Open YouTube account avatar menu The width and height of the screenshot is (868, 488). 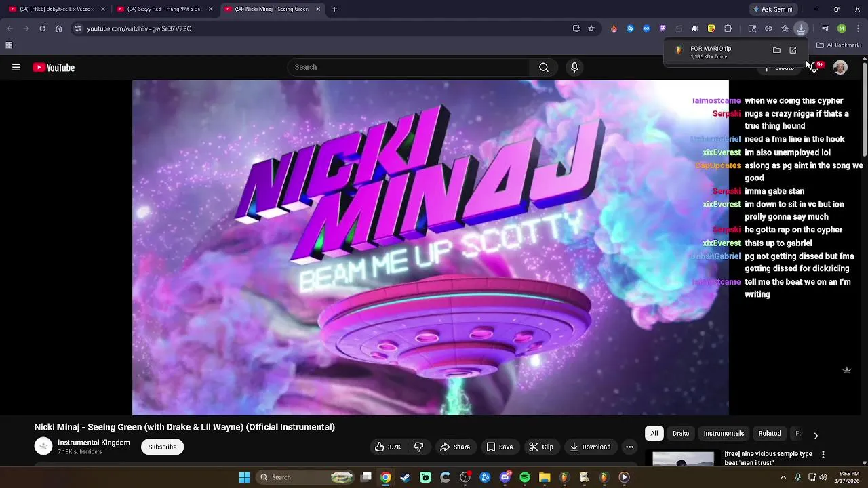(x=840, y=67)
